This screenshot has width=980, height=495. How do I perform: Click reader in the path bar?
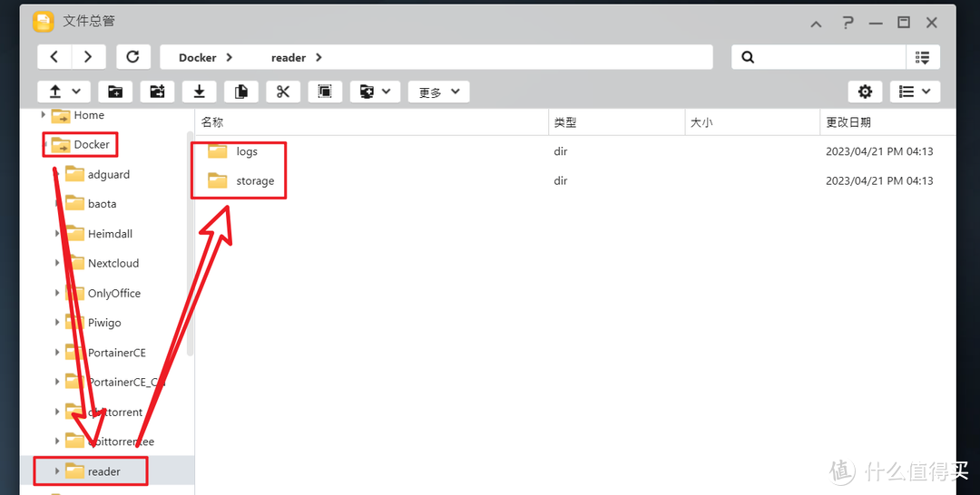[289, 57]
